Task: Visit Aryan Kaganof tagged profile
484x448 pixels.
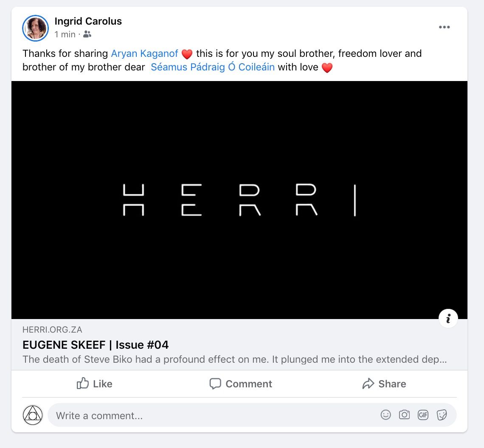Action: [144, 53]
